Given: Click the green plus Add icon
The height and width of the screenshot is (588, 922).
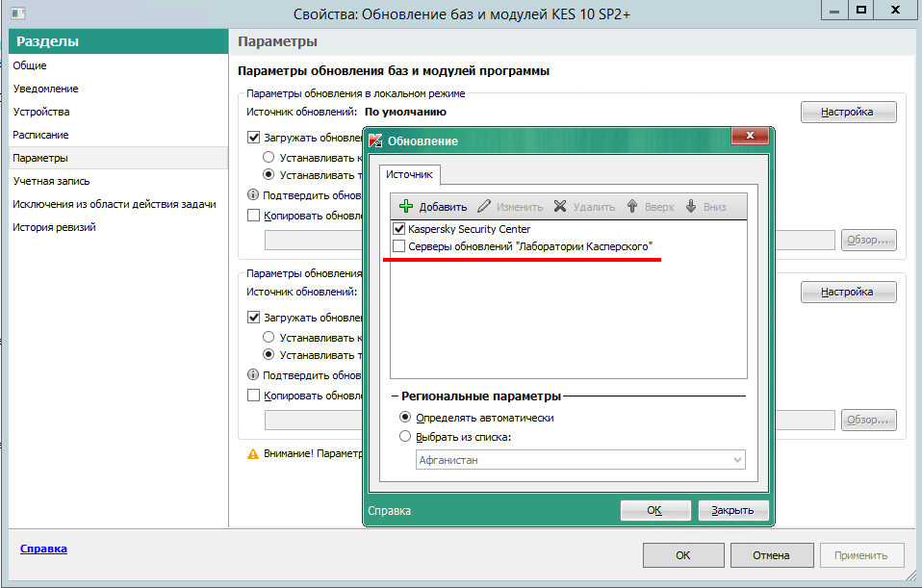Looking at the screenshot, I should (x=406, y=206).
